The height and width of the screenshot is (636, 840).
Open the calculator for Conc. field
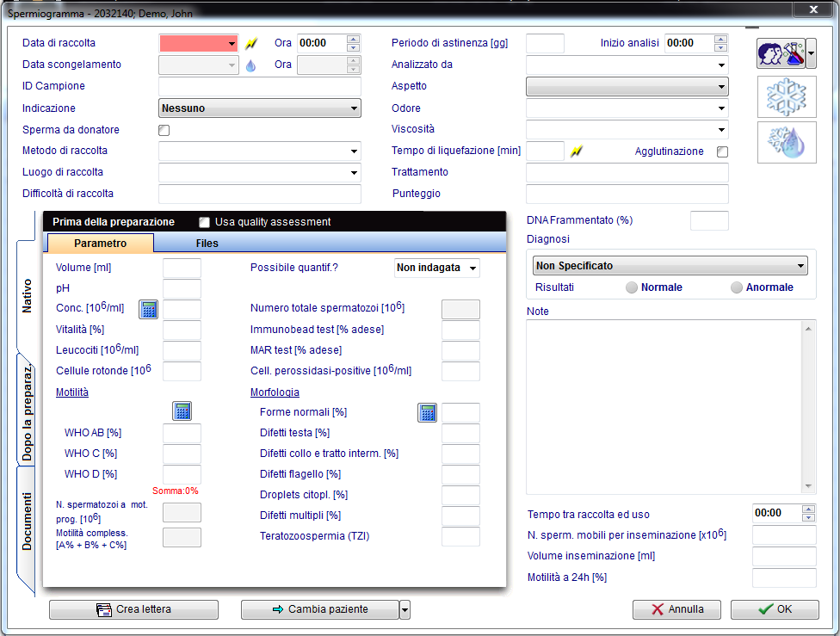148,309
